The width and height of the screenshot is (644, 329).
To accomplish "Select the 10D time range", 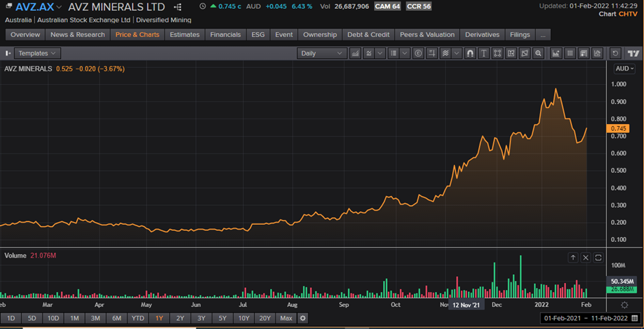I will (x=53, y=318).
